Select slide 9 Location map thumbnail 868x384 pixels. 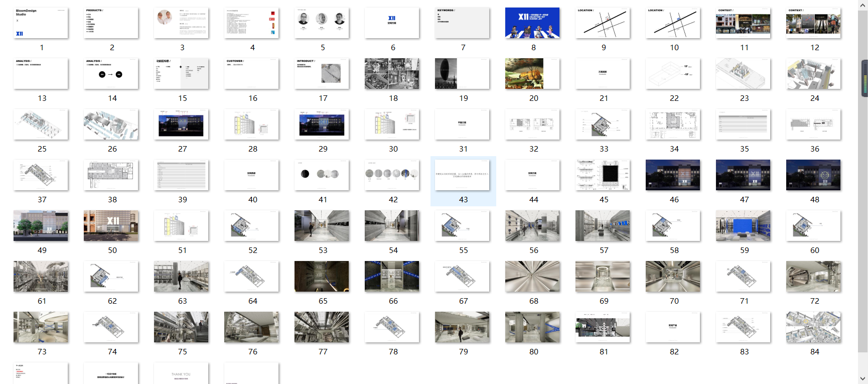click(x=603, y=23)
